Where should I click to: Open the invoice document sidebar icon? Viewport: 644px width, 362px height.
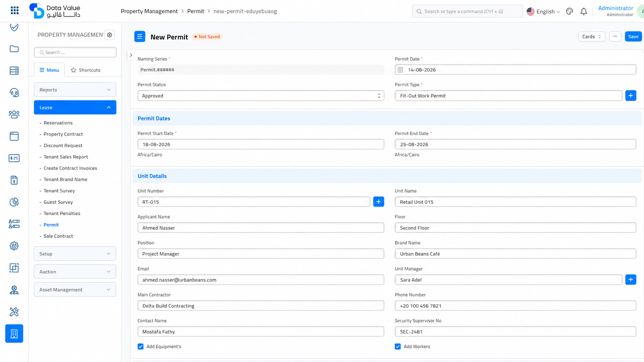(14, 180)
